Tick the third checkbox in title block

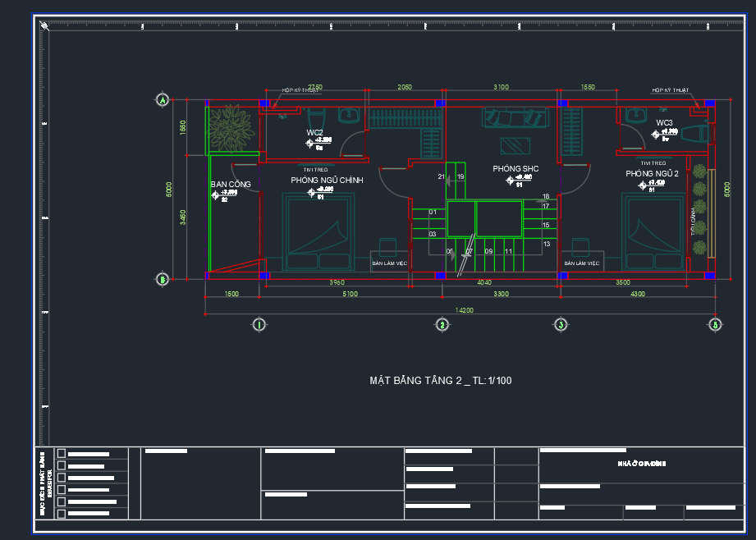[61, 478]
